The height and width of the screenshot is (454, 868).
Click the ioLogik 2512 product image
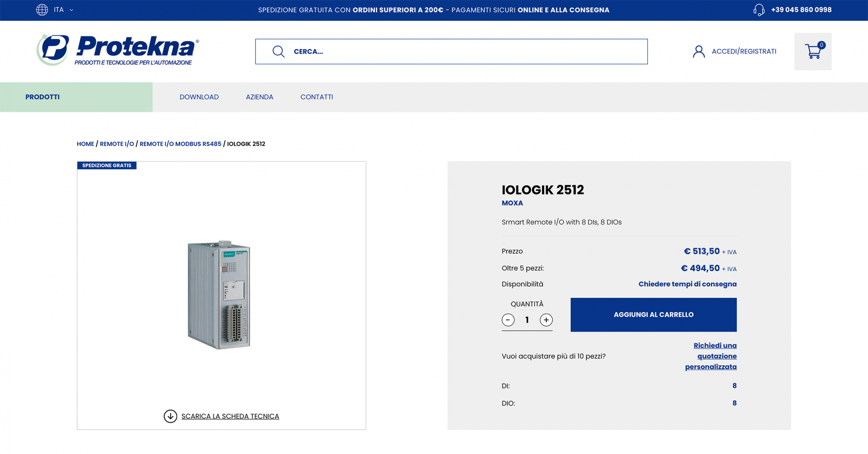pos(219,294)
